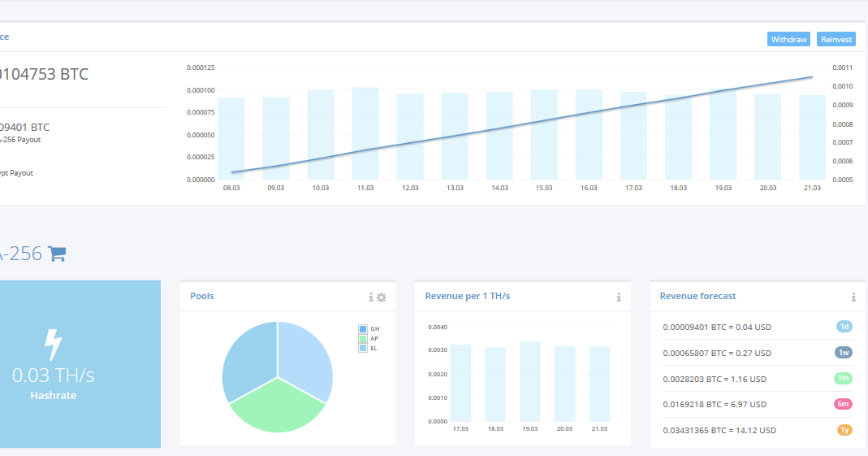The image size is (868, 456).
Task: Toggle AP pool legend swatch
Action: (363, 338)
